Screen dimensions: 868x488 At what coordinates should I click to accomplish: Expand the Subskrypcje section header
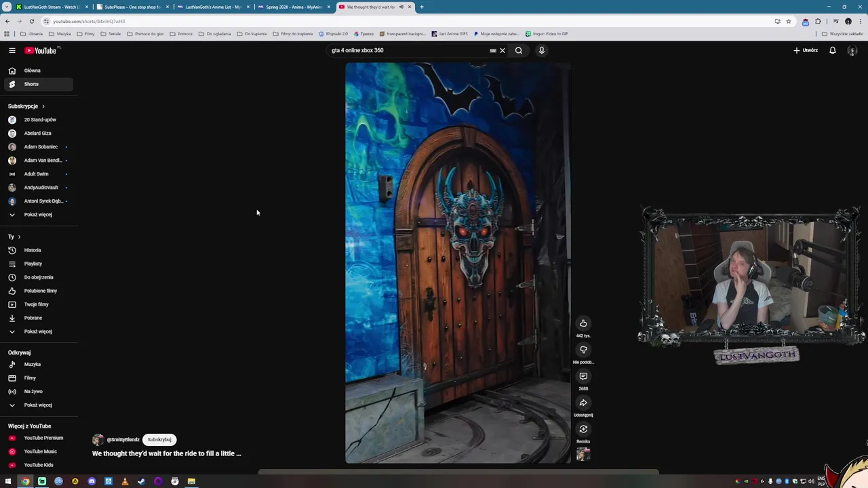[26, 106]
